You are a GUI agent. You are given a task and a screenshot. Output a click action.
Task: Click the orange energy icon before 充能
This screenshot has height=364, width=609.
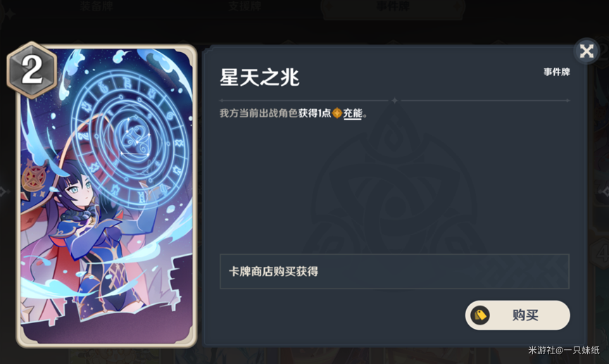pos(337,113)
